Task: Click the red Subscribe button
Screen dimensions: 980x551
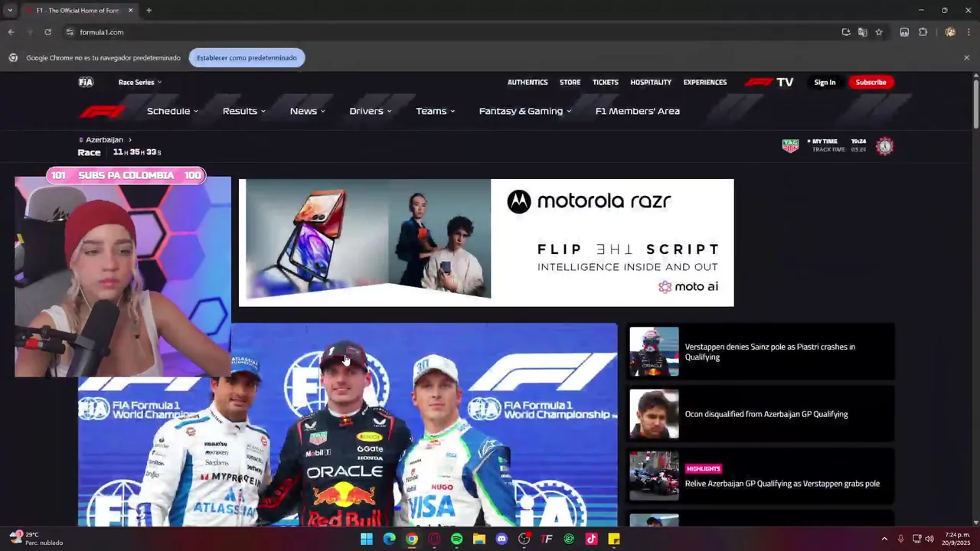Action: pos(871,82)
